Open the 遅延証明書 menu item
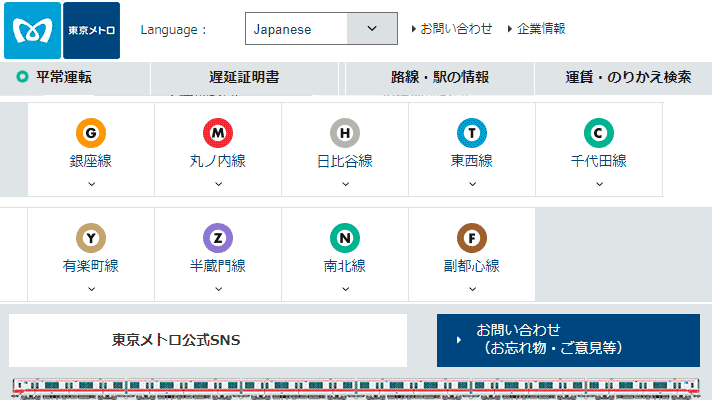This screenshot has height=400, width=712. (244, 77)
